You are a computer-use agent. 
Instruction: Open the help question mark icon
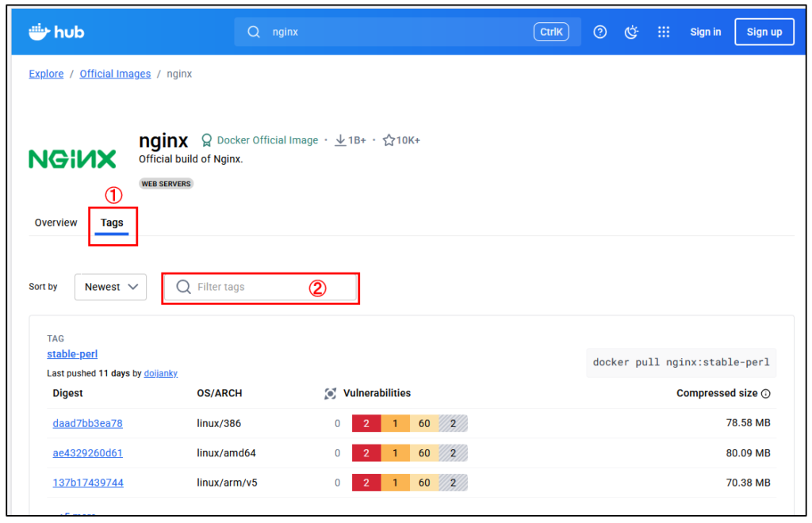pos(600,32)
